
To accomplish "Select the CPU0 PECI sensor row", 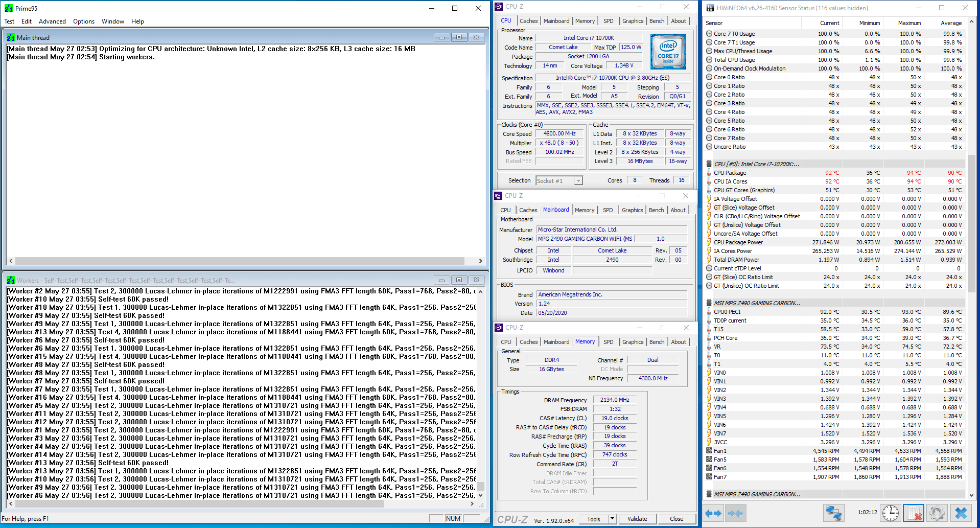I will coord(834,312).
